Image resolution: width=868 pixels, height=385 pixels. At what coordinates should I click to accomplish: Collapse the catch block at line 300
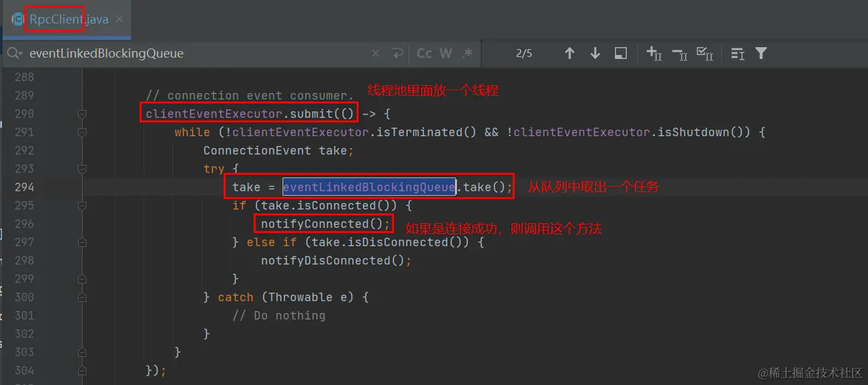pos(83,297)
